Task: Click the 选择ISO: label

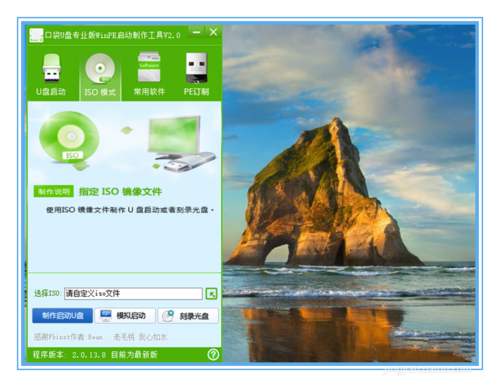Action: coord(47,293)
